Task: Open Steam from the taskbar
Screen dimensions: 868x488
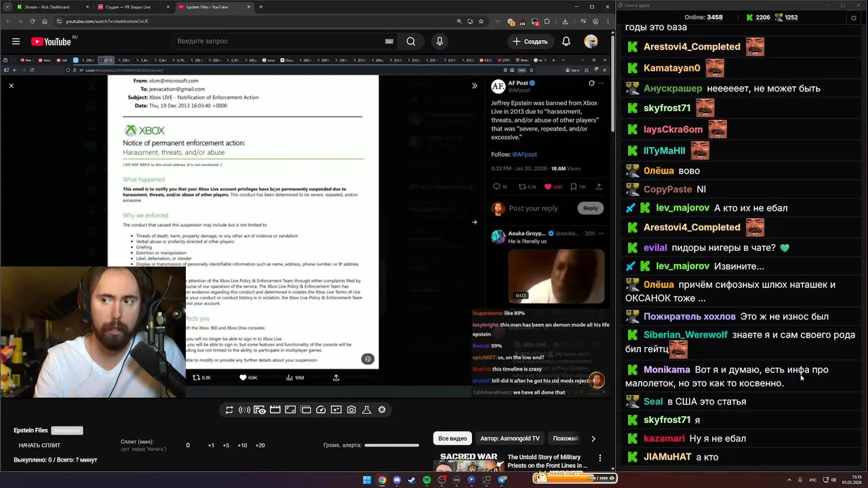Action: [x=412, y=480]
